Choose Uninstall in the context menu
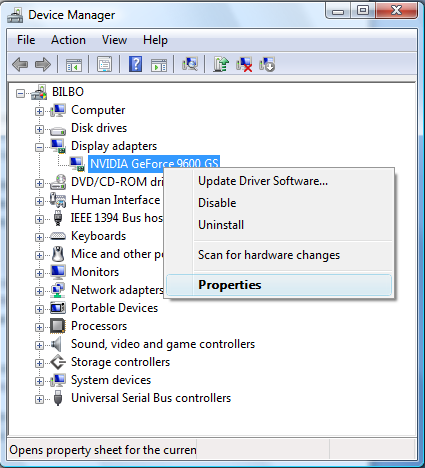The image size is (425, 468). pyautogui.click(x=221, y=225)
